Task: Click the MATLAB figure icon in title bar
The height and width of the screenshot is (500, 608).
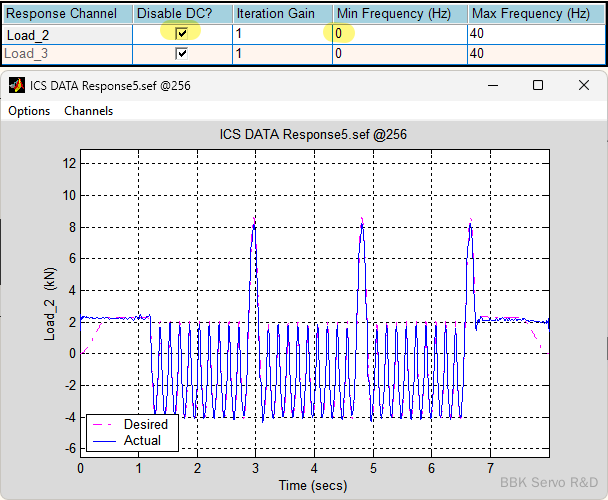Action: (17, 86)
